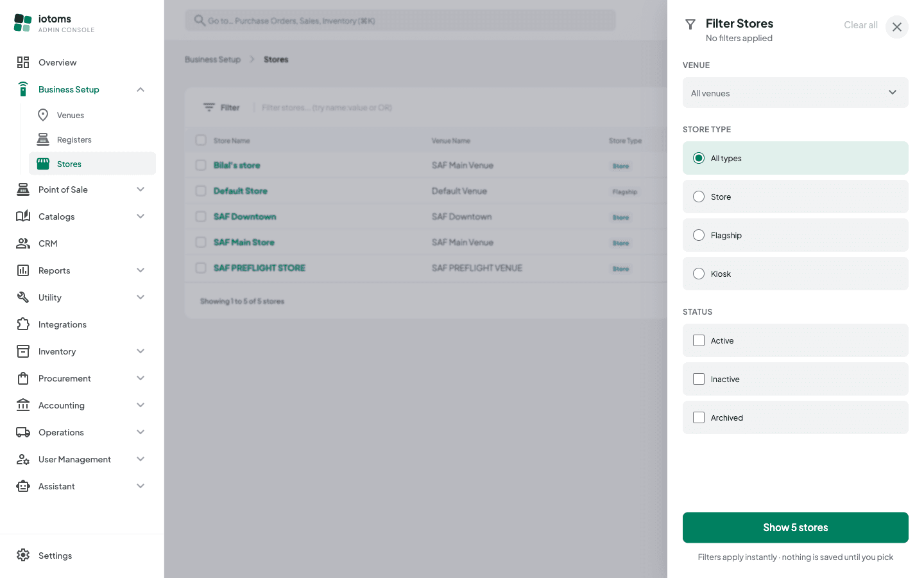Click the funnel icon beside Filter Stores
This screenshot has width=924, height=578.
(x=690, y=24)
